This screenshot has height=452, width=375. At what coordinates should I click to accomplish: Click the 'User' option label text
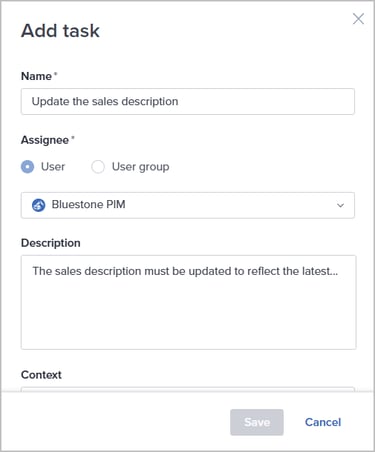[53, 167]
